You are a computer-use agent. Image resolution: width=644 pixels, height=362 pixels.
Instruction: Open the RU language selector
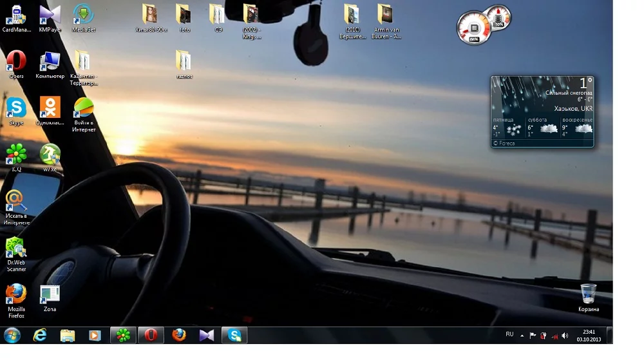[509, 335]
